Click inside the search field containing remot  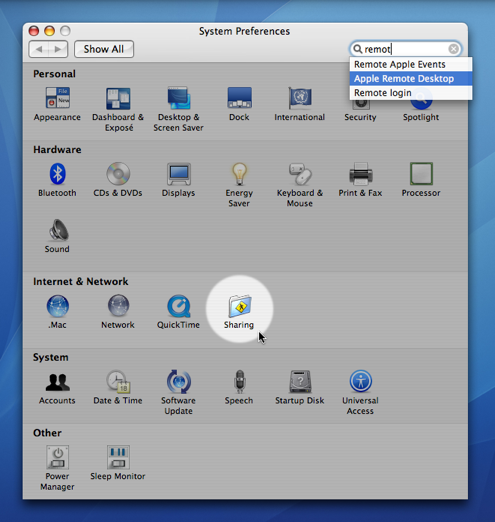(x=405, y=49)
